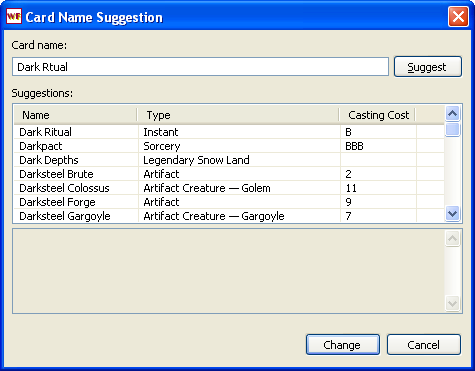Click the Card name input field
The image size is (475, 371).
(200, 67)
